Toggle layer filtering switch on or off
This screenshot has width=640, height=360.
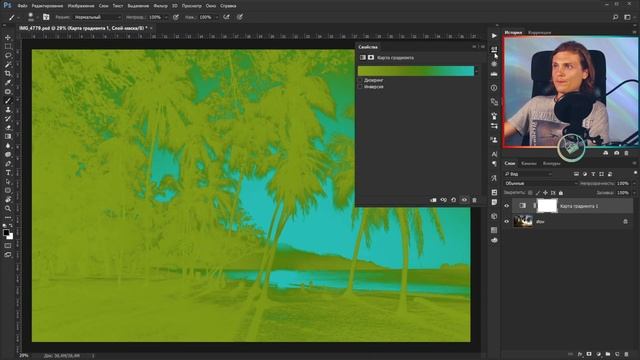[x=635, y=173]
